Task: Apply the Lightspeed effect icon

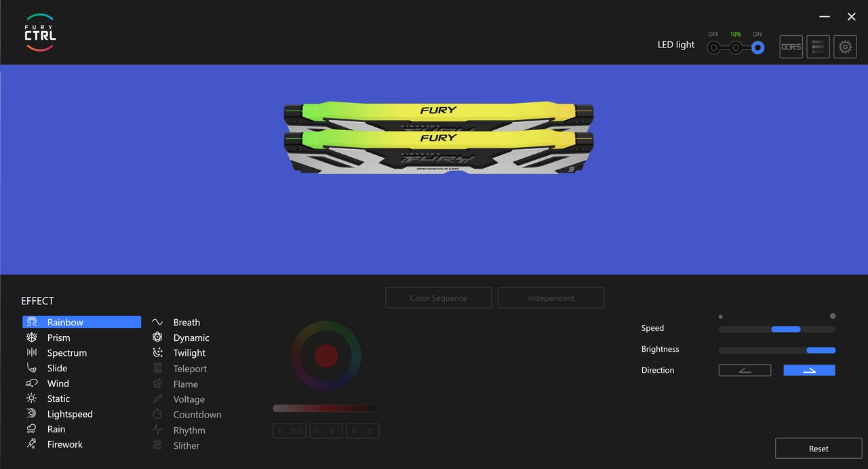Action: pyautogui.click(x=32, y=414)
